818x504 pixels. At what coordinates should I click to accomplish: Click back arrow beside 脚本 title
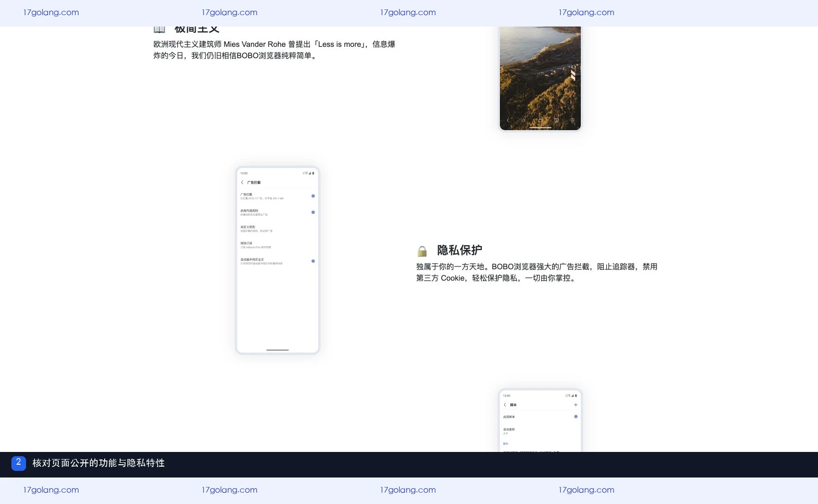click(x=505, y=405)
